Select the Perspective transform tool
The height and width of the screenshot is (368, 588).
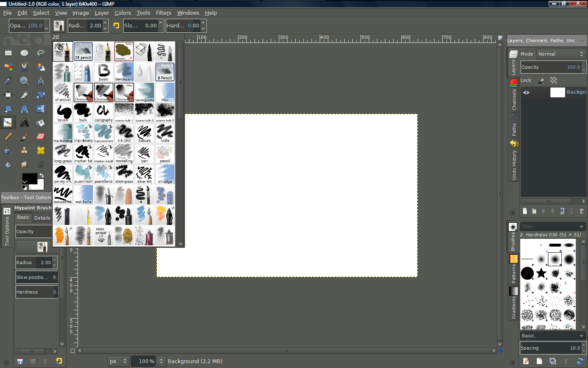(24, 109)
